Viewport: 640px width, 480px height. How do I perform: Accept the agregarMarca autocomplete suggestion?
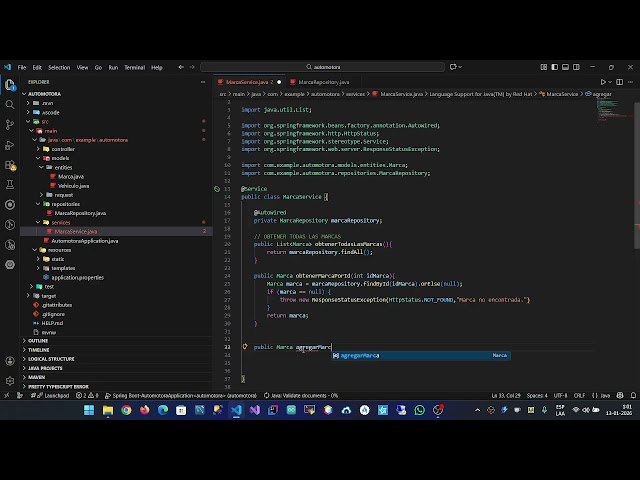pos(420,356)
